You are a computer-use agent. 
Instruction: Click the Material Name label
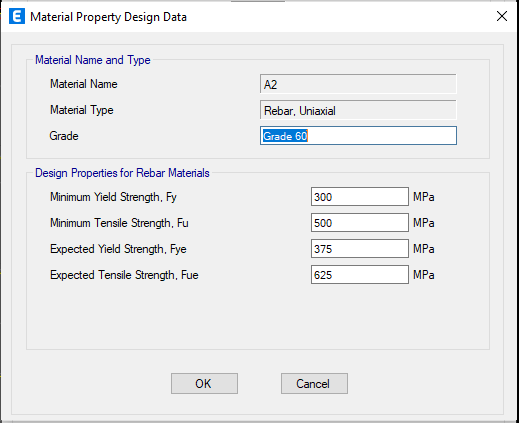84,84
